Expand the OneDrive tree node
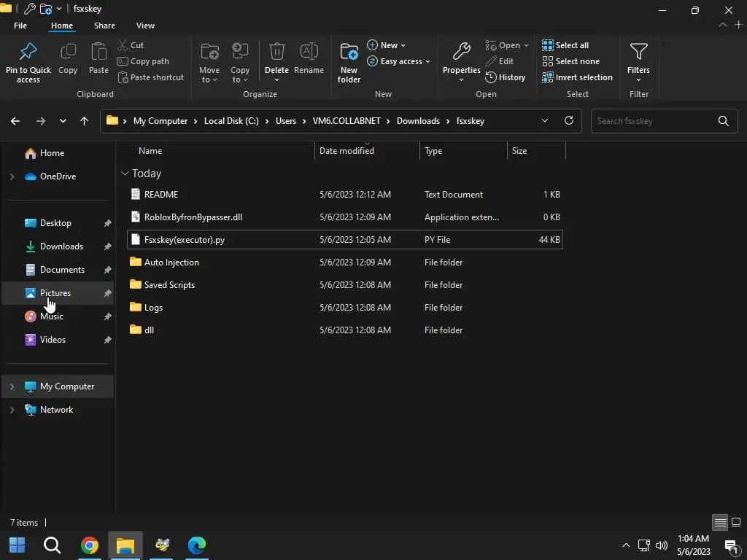Image resolution: width=747 pixels, height=560 pixels. (x=12, y=176)
